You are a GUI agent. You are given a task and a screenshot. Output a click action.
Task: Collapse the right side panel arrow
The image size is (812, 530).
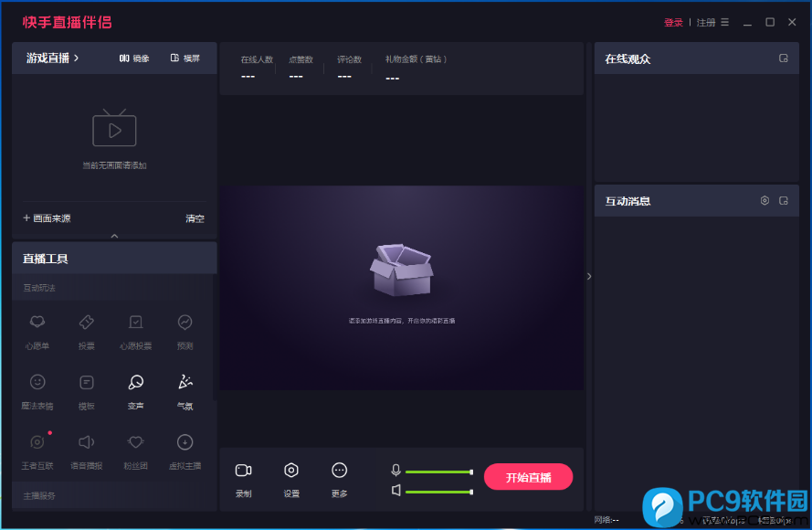tap(589, 276)
